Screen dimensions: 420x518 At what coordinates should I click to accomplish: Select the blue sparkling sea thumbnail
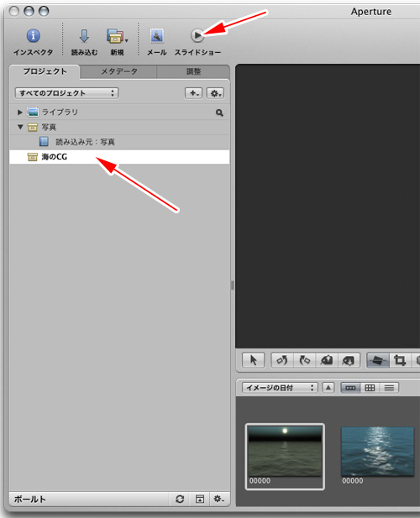coord(377,452)
